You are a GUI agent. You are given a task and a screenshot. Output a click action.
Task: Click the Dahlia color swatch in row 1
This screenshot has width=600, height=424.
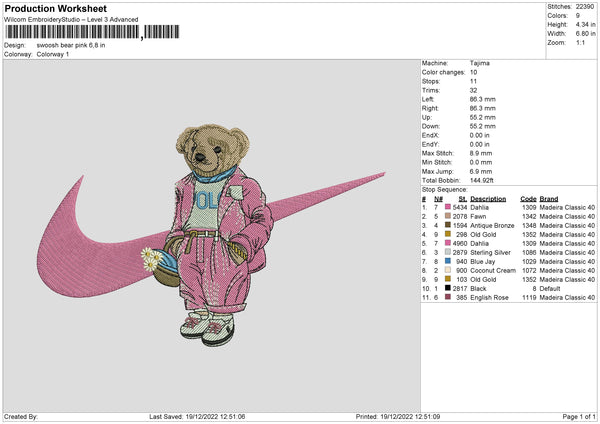[x=448, y=207]
